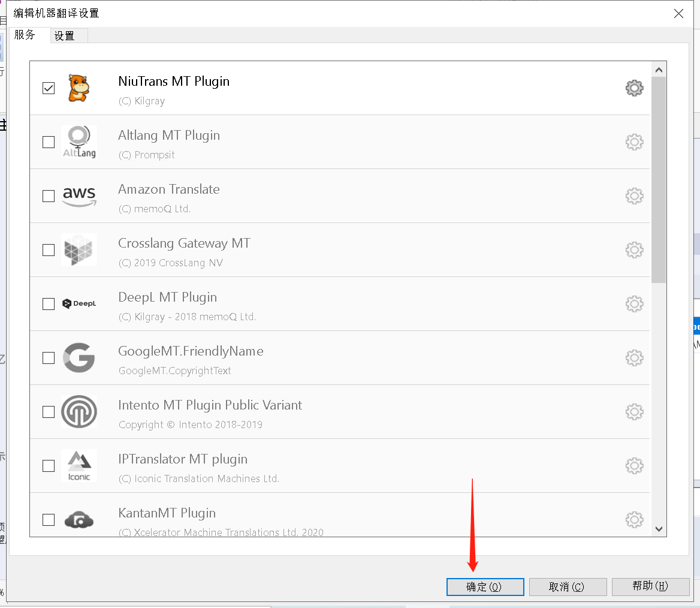Image resolution: width=700 pixels, height=608 pixels.
Task: Click the aws logo icon
Action: 79,196
